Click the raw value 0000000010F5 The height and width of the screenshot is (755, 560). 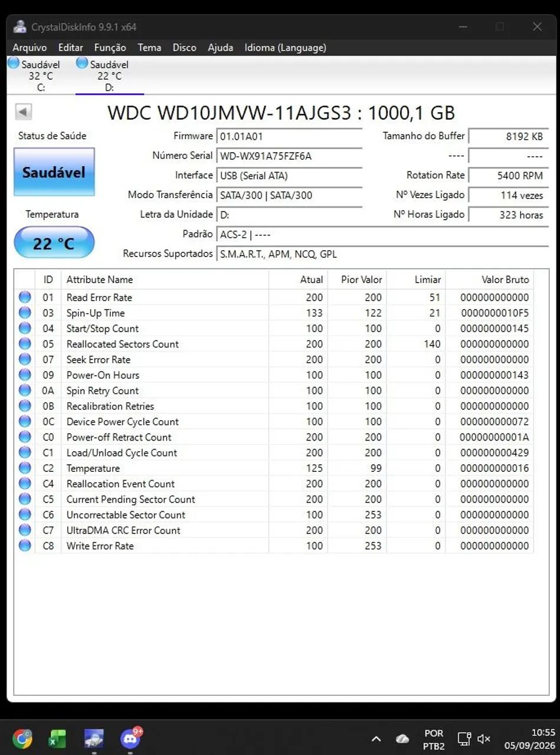click(x=494, y=313)
